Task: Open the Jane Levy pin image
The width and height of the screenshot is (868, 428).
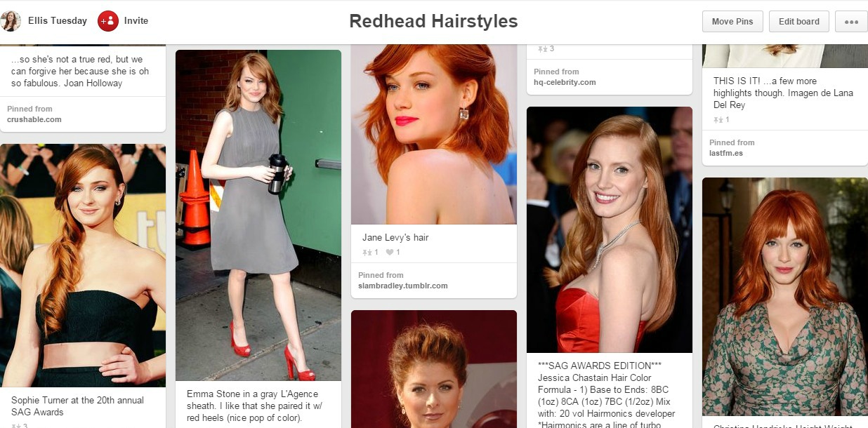Action: coord(434,135)
